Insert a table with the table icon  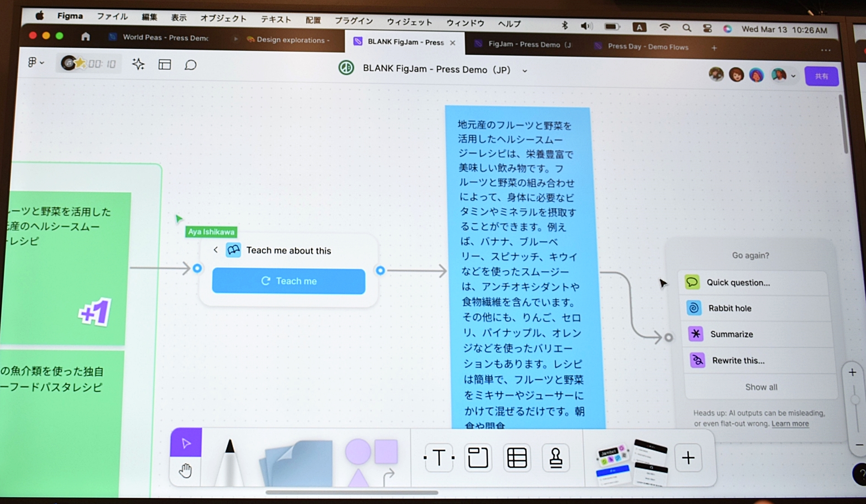pos(517,457)
